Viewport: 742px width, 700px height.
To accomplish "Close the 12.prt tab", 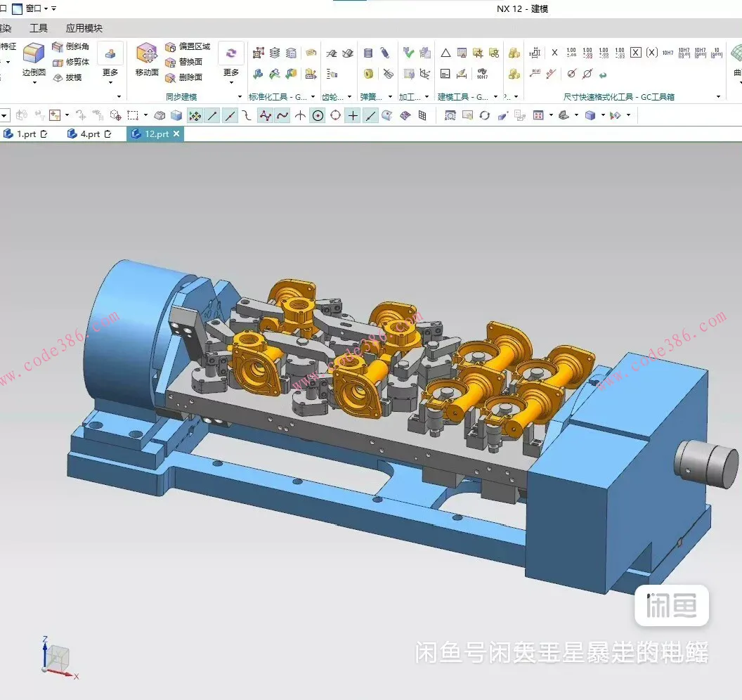I will pos(176,134).
